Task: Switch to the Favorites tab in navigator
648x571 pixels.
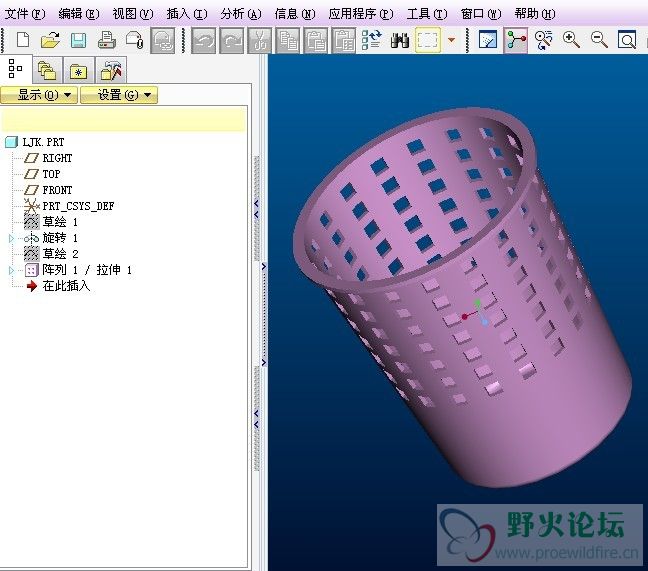Action: coord(78,70)
